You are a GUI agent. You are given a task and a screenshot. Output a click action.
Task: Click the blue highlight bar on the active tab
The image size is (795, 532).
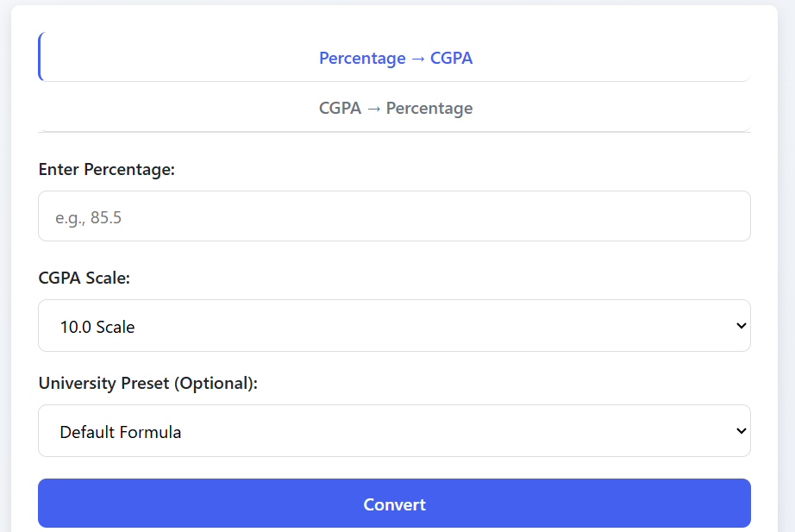click(x=39, y=58)
